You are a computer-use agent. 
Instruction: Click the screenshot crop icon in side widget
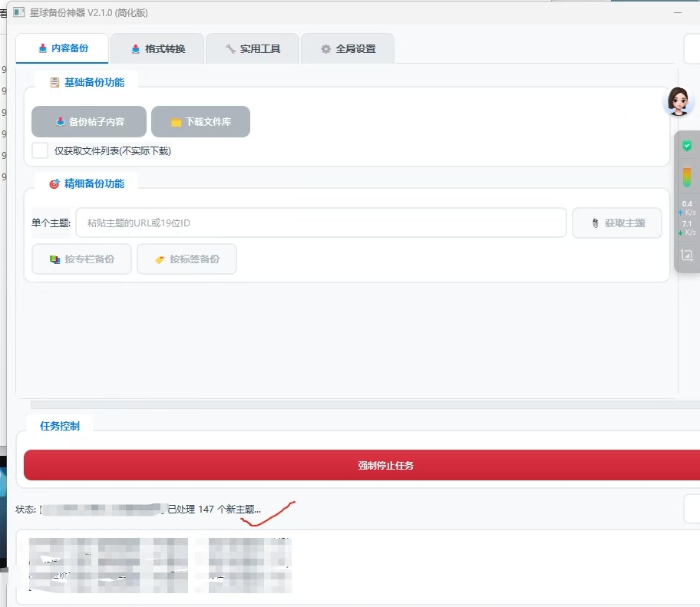pos(687,255)
